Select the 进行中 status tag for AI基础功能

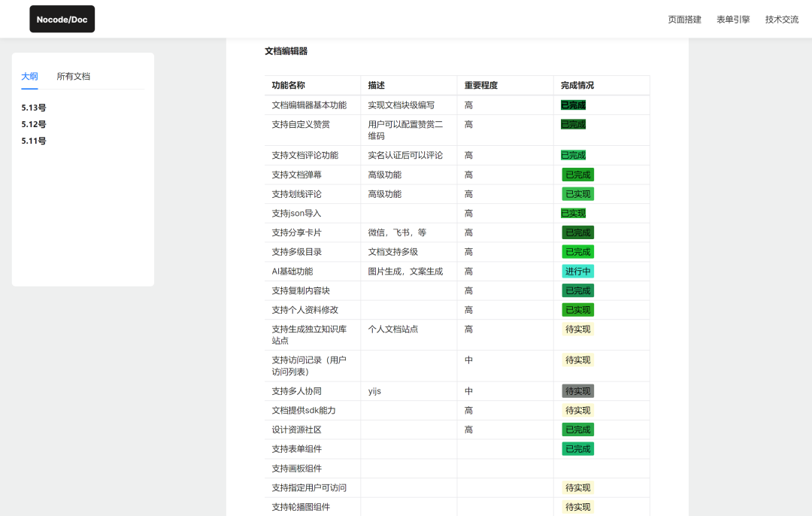pos(577,272)
